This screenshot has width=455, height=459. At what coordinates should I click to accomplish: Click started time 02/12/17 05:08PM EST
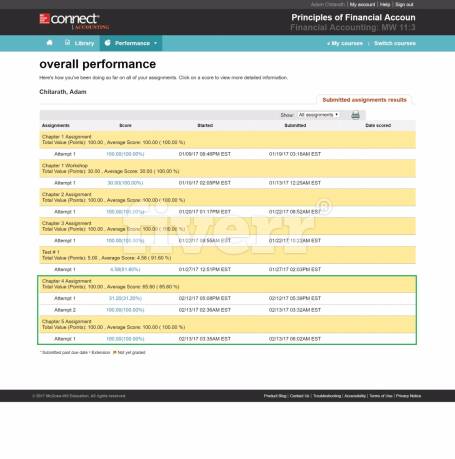[205, 298]
